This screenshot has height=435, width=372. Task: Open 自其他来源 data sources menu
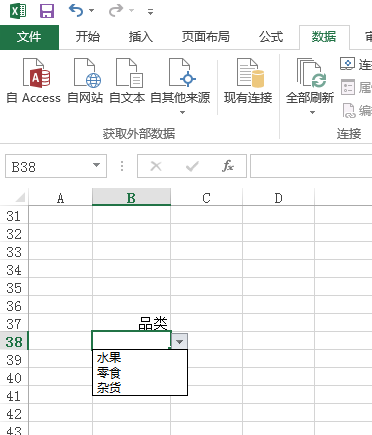180,86
